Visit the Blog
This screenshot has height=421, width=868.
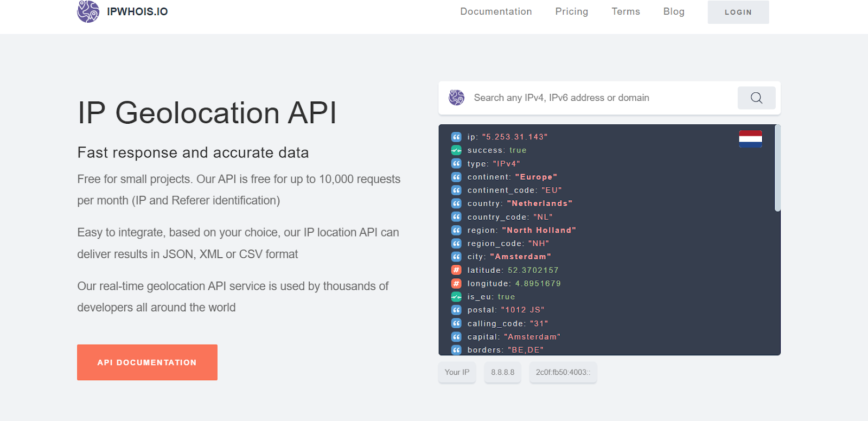tap(674, 11)
